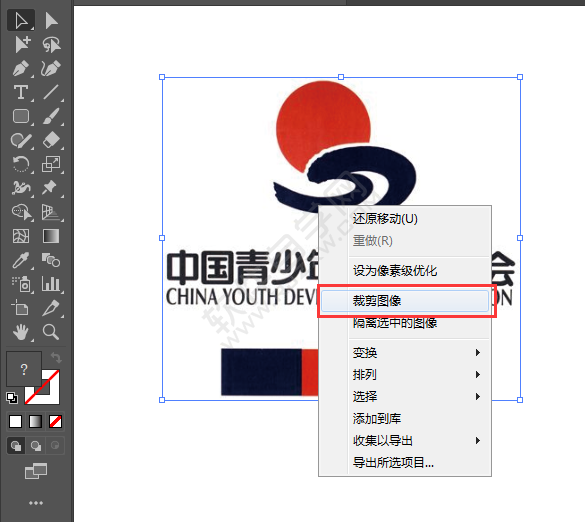Choose 隔离选中的图像 in context menu

419,323
